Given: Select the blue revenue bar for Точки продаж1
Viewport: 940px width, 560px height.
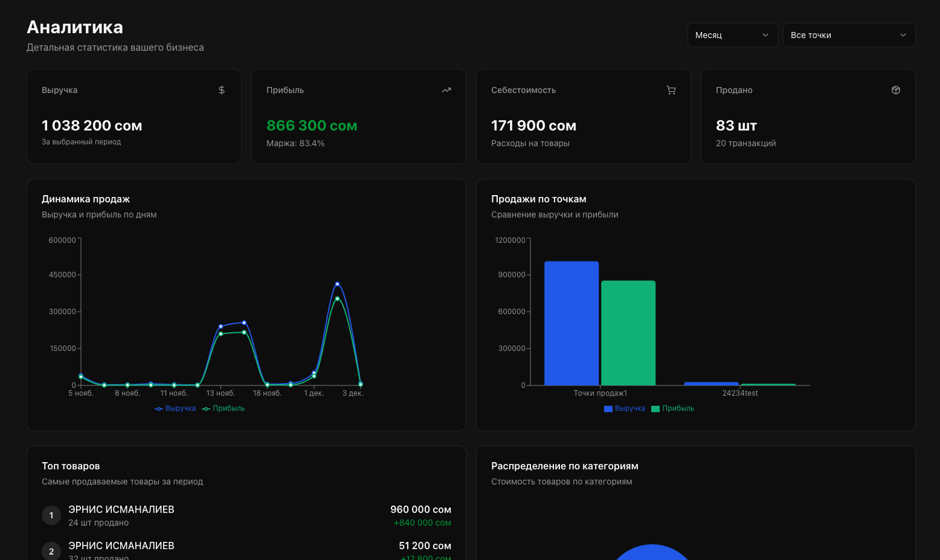Looking at the screenshot, I should click(x=571, y=323).
